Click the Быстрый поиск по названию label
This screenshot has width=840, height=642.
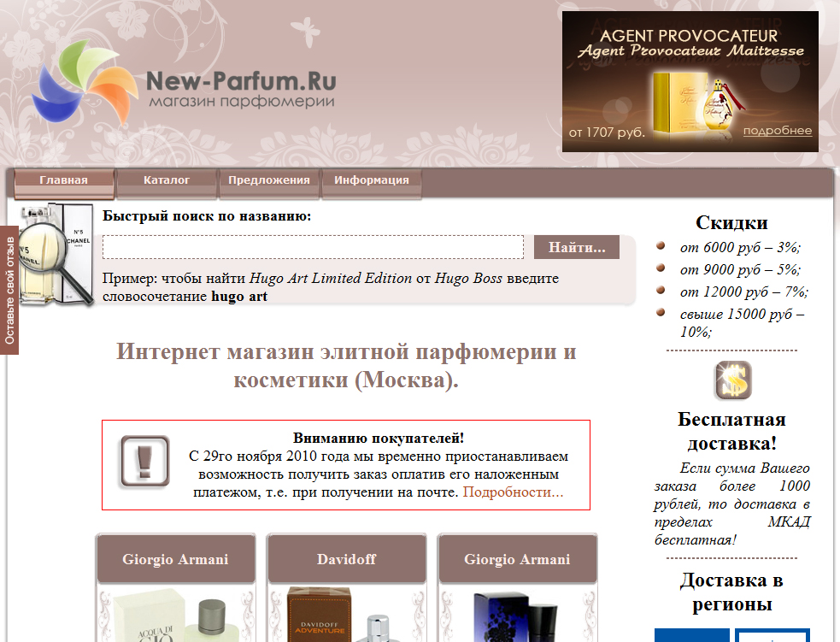pyautogui.click(x=207, y=216)
